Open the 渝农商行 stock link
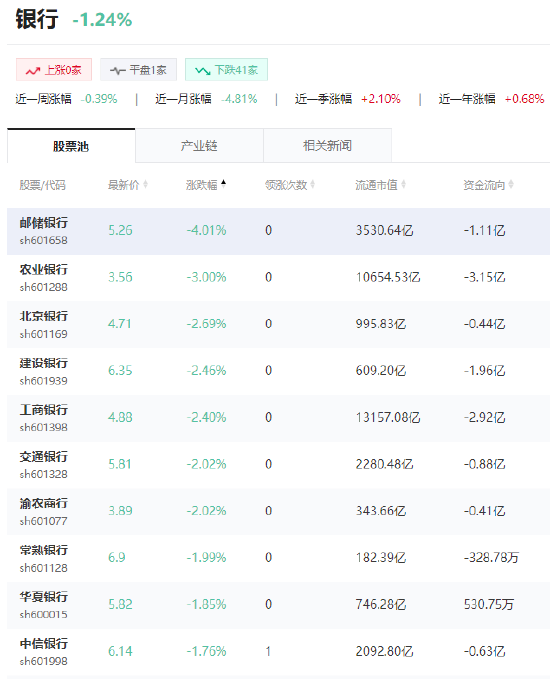The height and width of the screenshot is (679, 550). [44, 504]
